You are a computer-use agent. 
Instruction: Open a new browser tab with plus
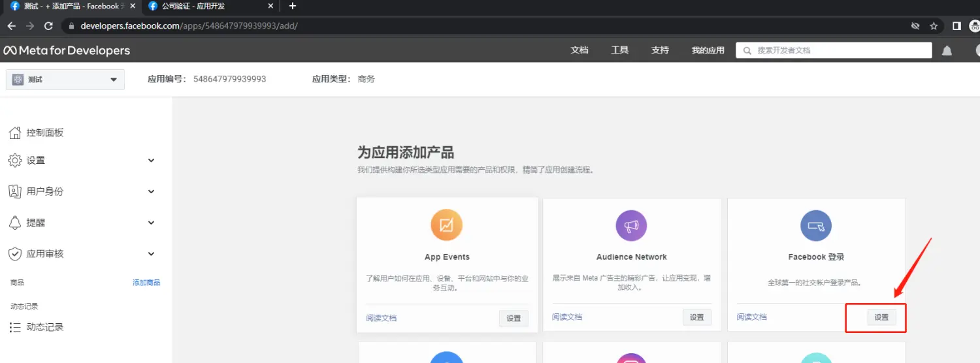click(293, 6)
